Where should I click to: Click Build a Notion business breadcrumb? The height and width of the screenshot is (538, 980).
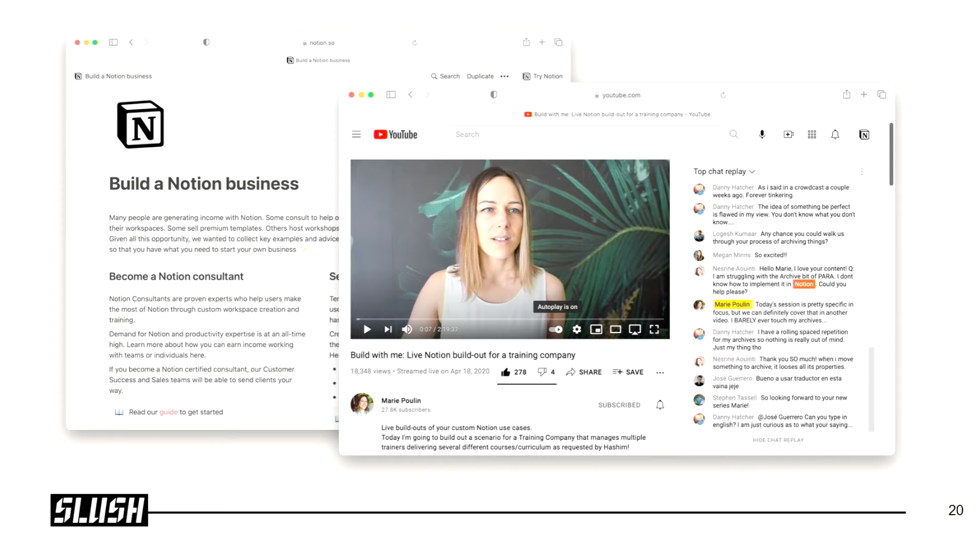(x=113, y=76)
